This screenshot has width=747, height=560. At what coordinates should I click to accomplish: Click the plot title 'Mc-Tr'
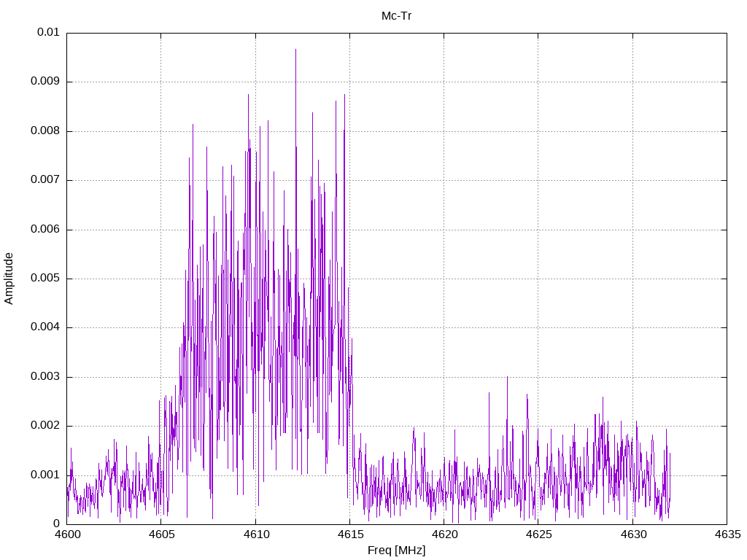point(396,16)
